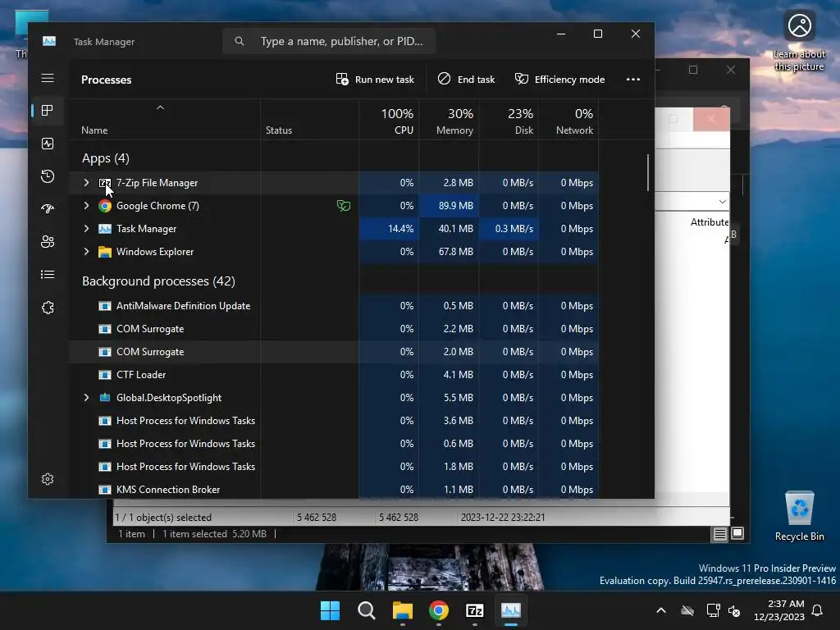
Task: Open Recycle Bin desktop icon
Action: pyautogui.click(x=799, y=516)
